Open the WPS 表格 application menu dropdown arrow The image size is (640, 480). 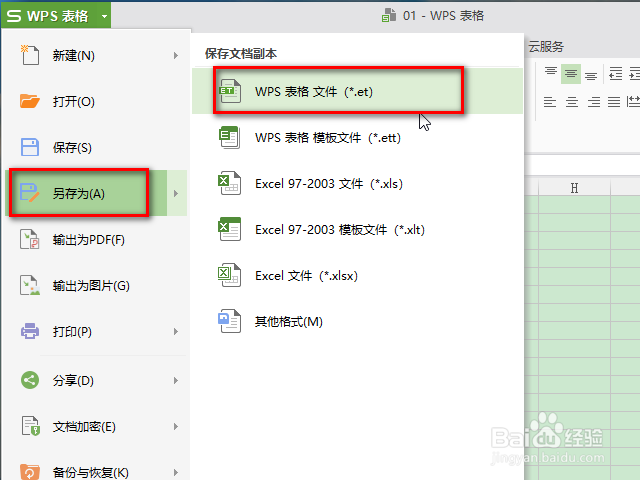tap(104, 16)
